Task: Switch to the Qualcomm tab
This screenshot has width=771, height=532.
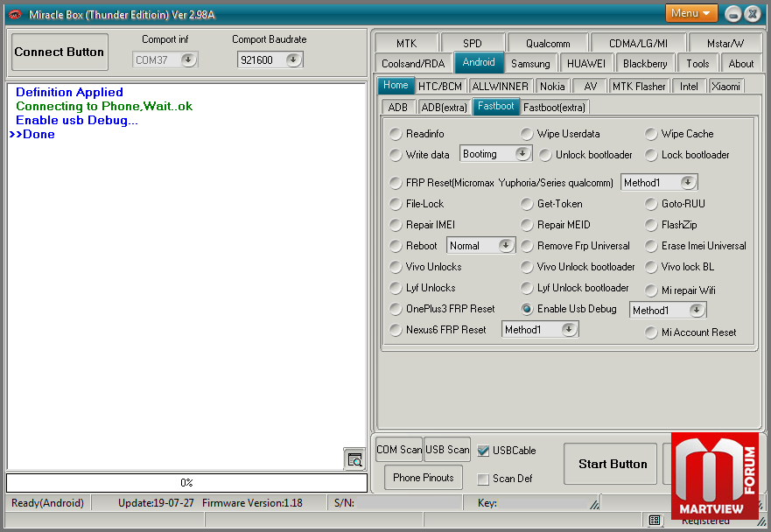Action: click(548, 43)
